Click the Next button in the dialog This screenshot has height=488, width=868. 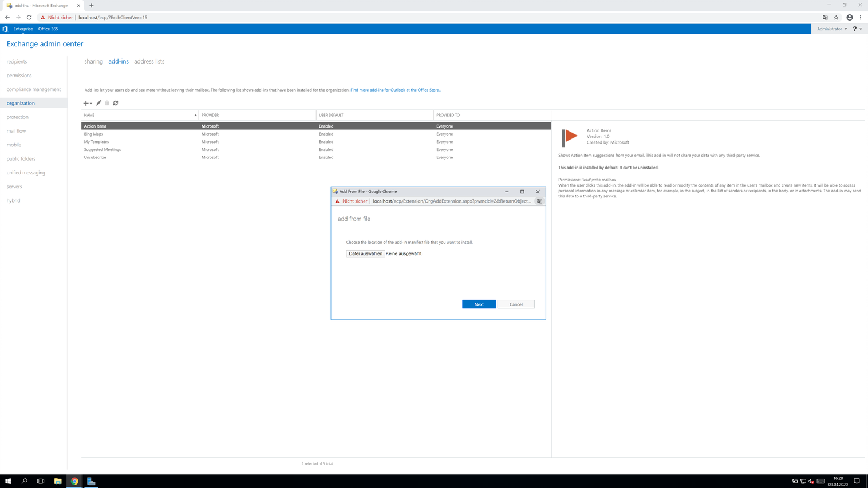479,304
